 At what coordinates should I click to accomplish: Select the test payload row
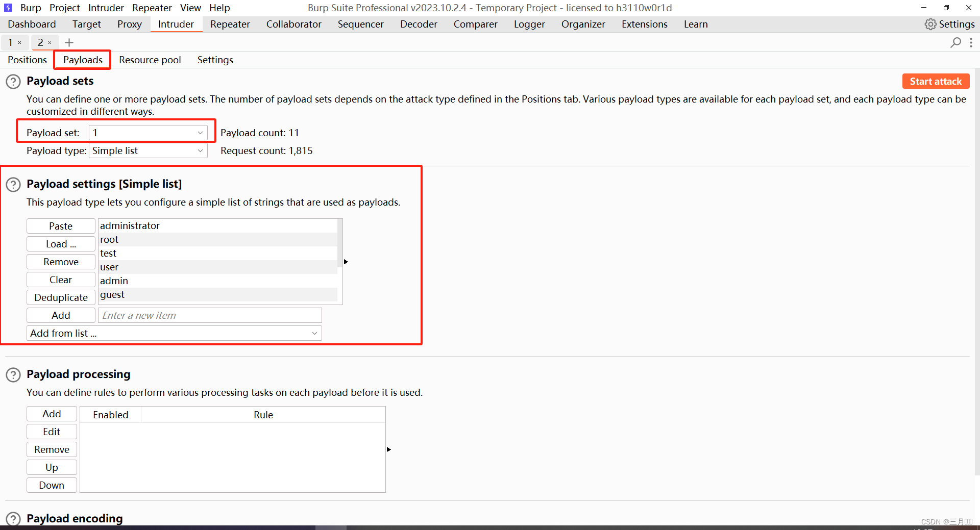tap(217, 254)
